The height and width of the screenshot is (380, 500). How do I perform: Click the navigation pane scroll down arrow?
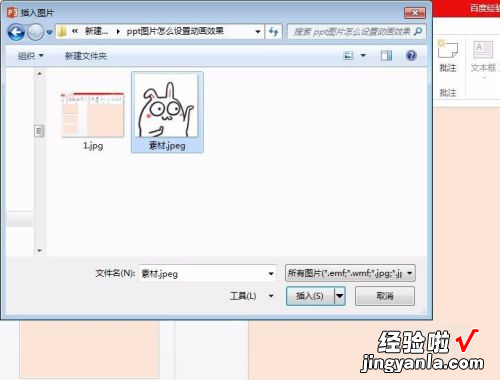tap(40, 250)
